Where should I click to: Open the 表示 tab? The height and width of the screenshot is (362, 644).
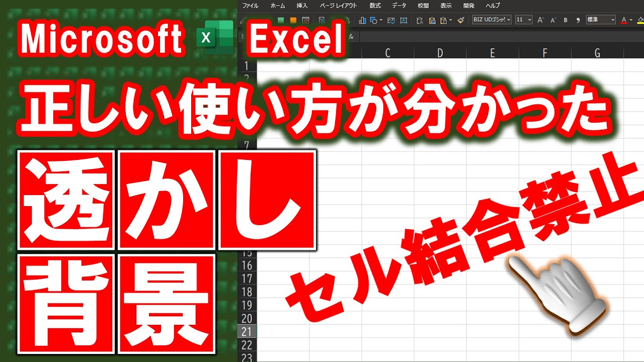point(446,6)
